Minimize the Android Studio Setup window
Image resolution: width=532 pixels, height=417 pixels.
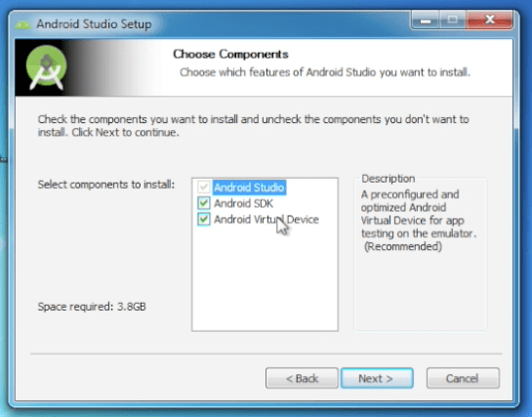[426, 21]
